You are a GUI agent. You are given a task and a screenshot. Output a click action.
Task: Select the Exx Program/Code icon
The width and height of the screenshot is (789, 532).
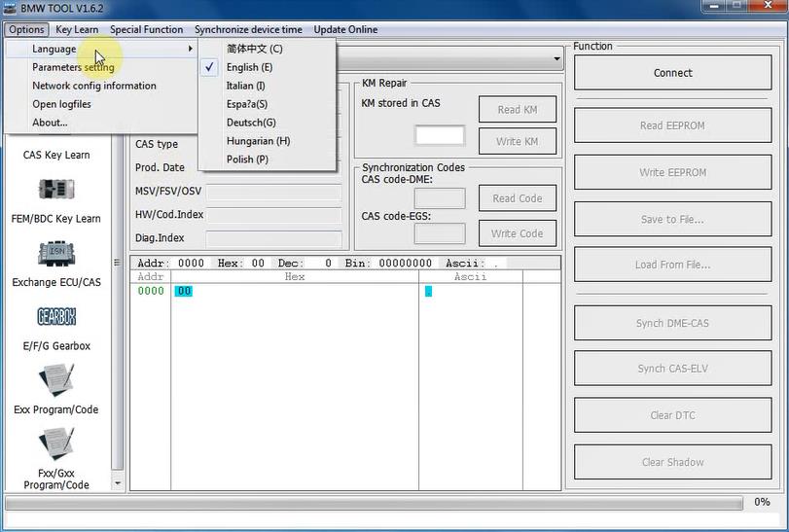coord(56,380)
